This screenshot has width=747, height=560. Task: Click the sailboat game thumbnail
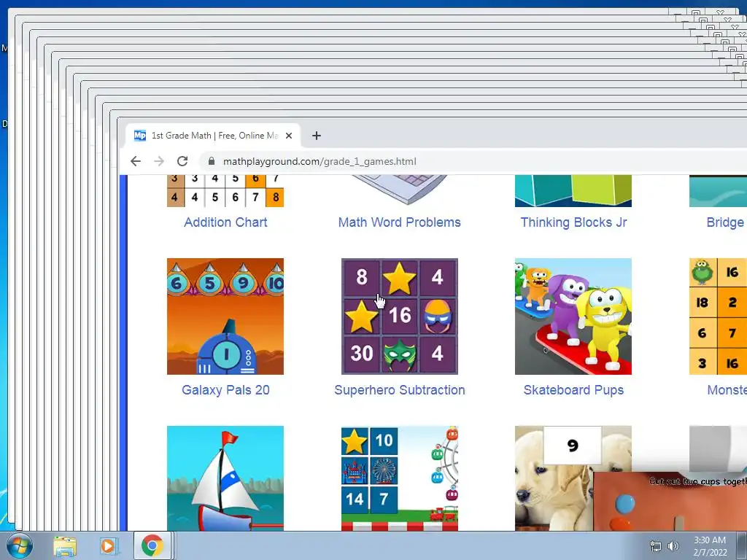point(225,478)
